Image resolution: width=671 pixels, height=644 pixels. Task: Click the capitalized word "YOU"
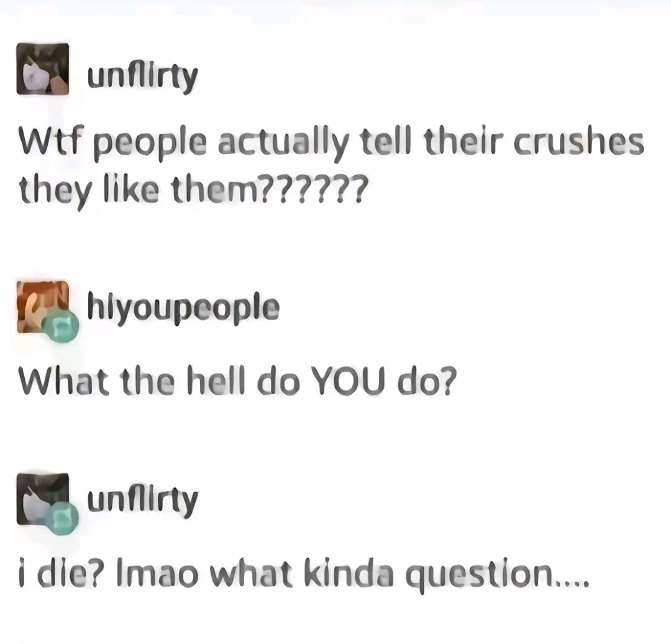click(x=347, y=380)
